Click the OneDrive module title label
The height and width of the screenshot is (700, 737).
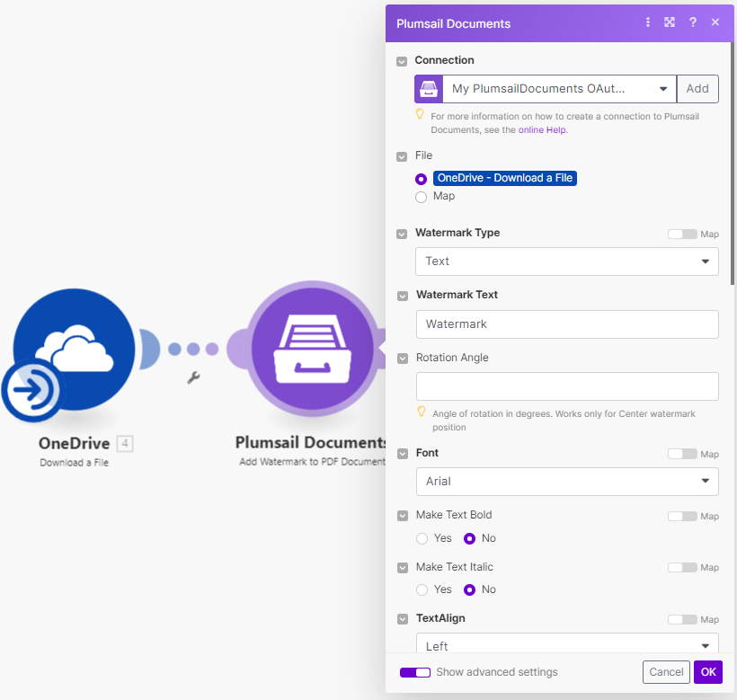tap(75, 443)
